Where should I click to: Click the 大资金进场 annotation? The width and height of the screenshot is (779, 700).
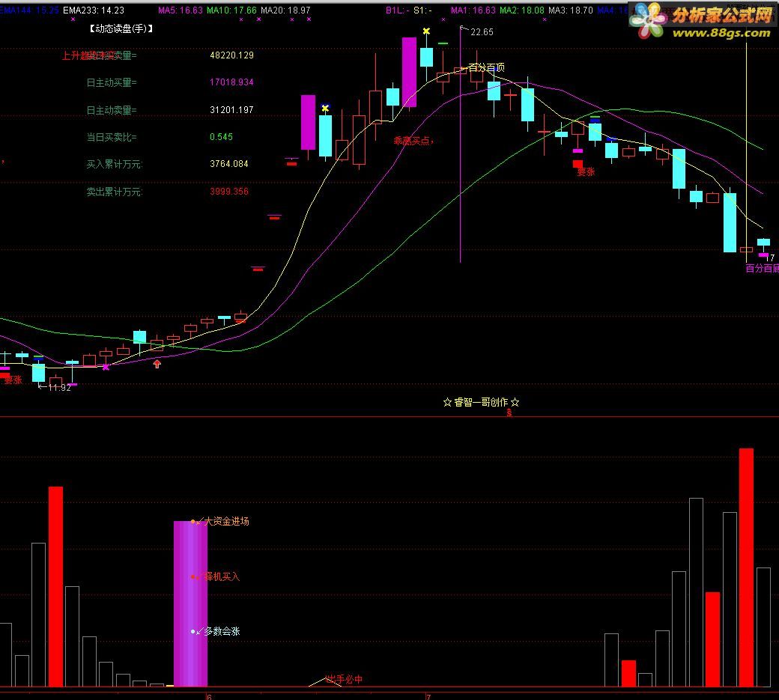[226, 521]
